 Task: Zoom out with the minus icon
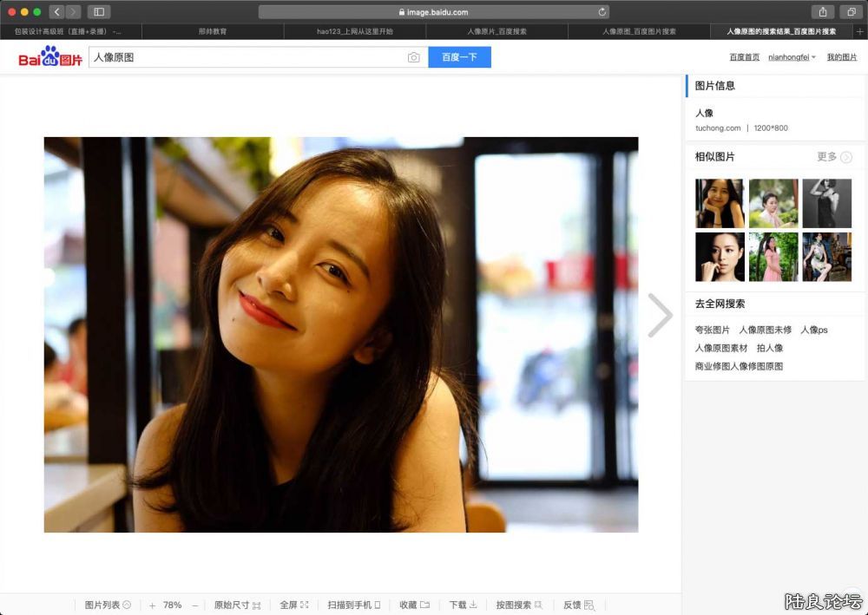click(195, 605)
